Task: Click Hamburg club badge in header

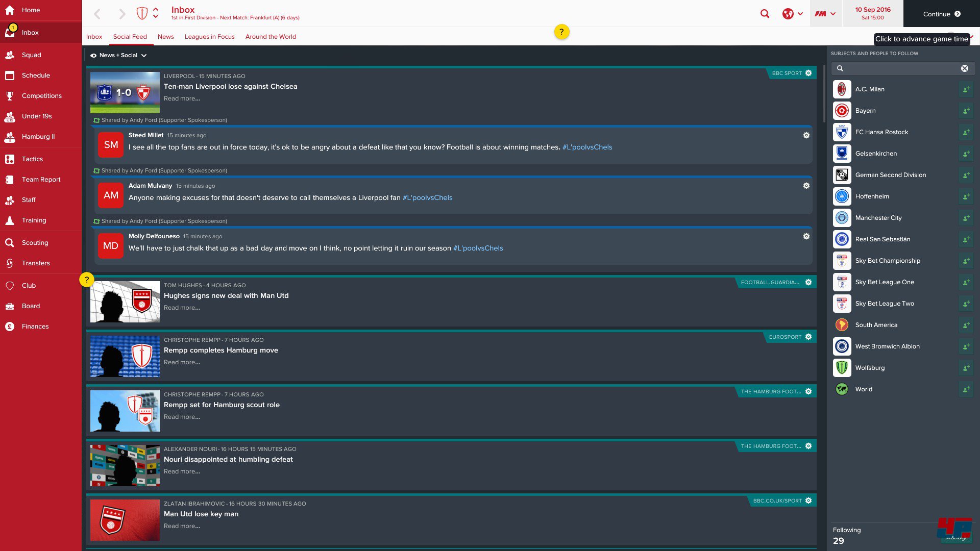Action: click(x=142, y=14)
